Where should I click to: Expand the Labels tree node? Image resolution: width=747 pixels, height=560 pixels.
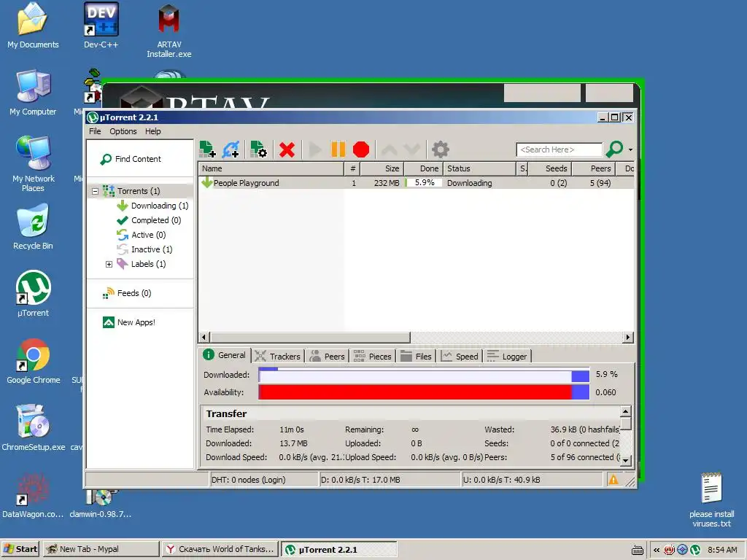tap(109, 264)
